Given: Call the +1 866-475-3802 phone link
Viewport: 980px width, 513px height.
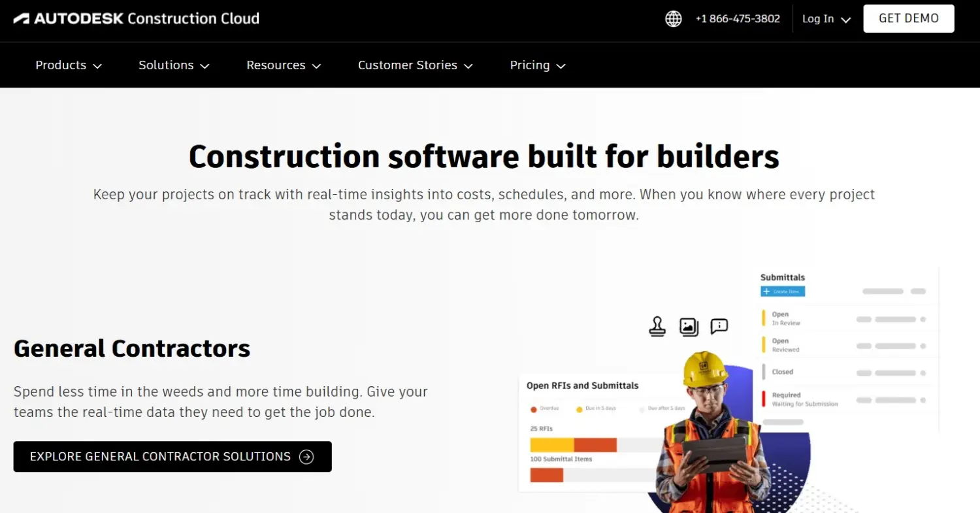Looking at the screenshot, I should tap(738, 19).
